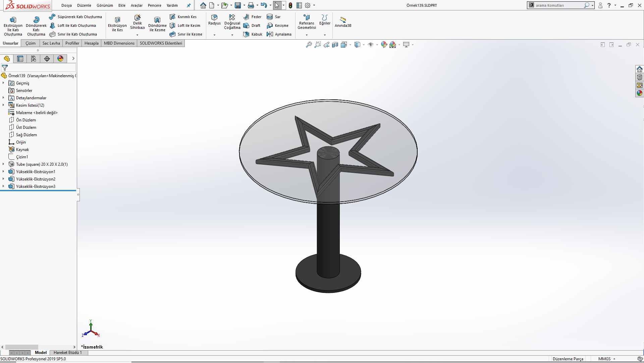Click Sınır ile Kesme tool
Viewport: 644px width, 363px height.
point(186,34)
